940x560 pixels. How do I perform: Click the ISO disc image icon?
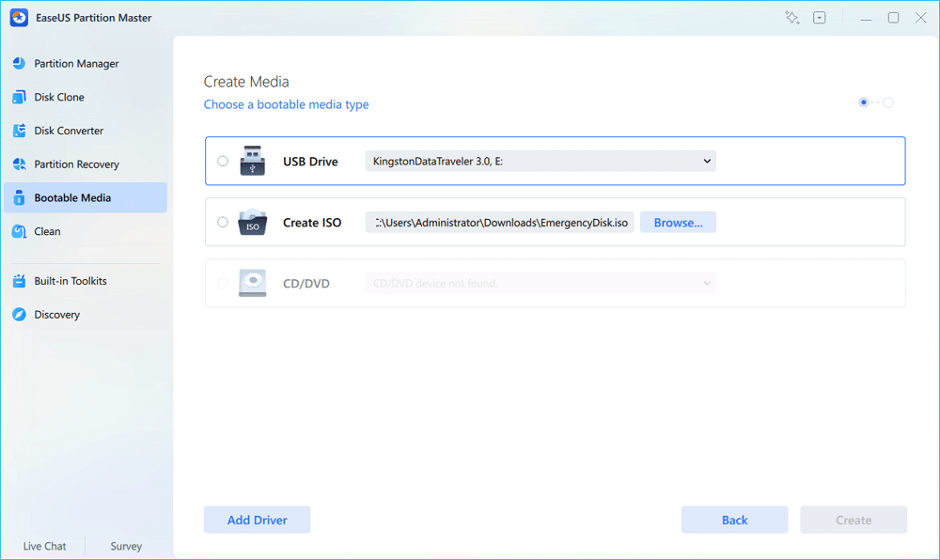tap(252, 222)
